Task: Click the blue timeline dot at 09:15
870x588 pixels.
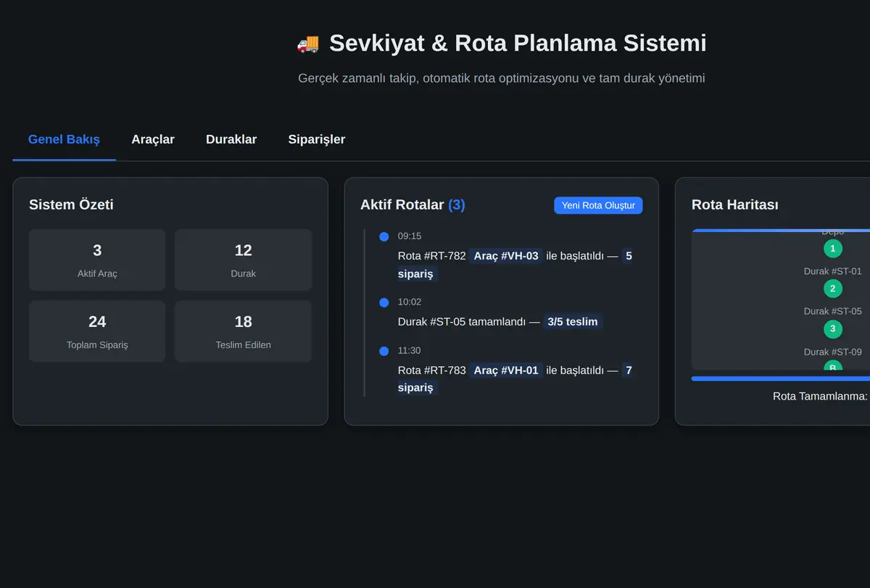Action: 384,236
